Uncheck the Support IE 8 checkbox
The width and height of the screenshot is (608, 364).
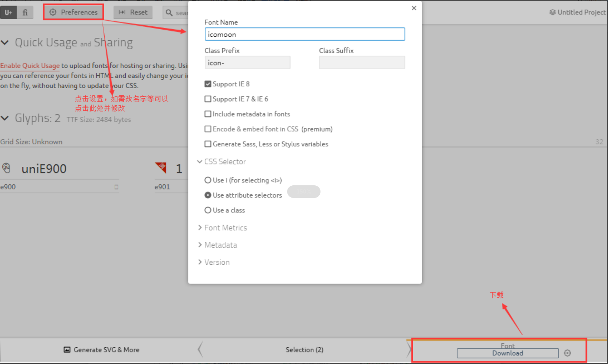(208, 84)
